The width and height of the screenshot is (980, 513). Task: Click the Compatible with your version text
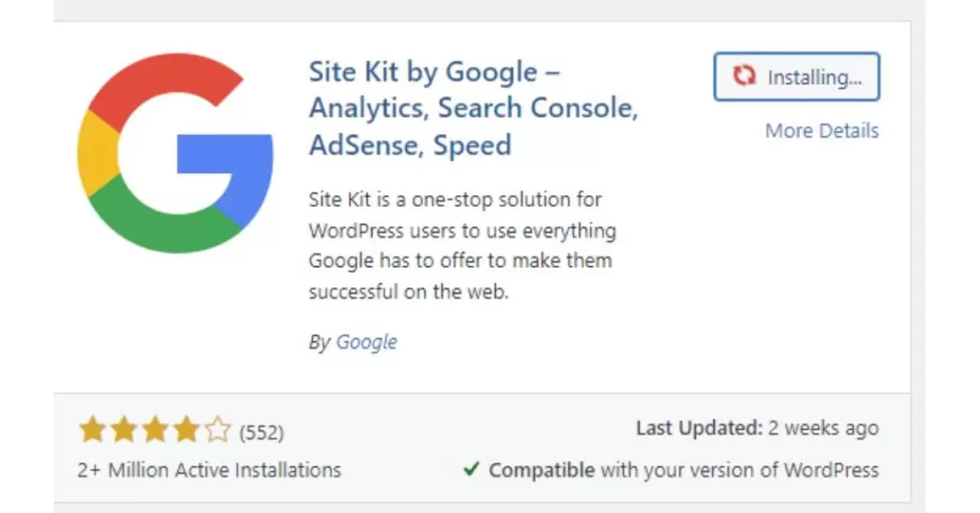click(x=683, y=470)
